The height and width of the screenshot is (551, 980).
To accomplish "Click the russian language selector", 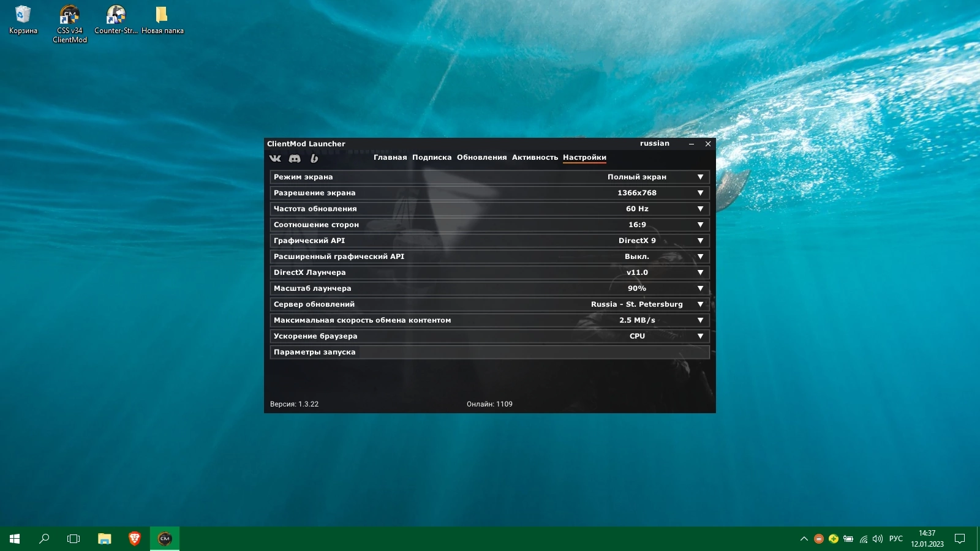I will [654, 143].
